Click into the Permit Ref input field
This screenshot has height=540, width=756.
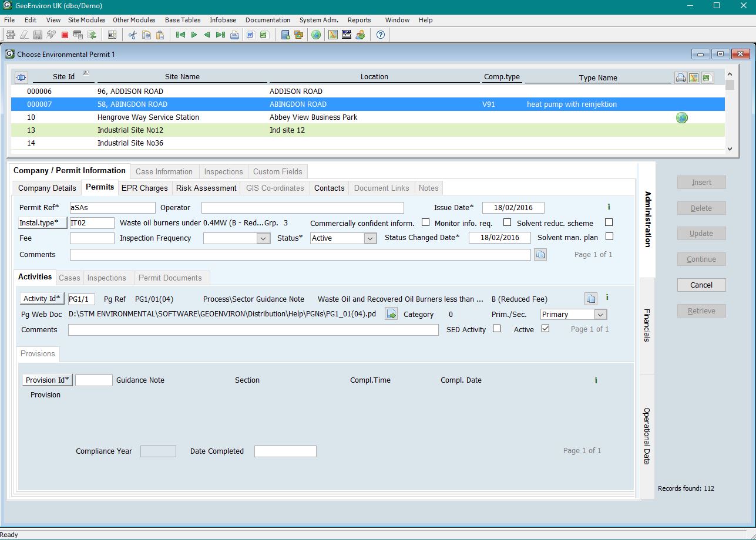coord(112,208)
